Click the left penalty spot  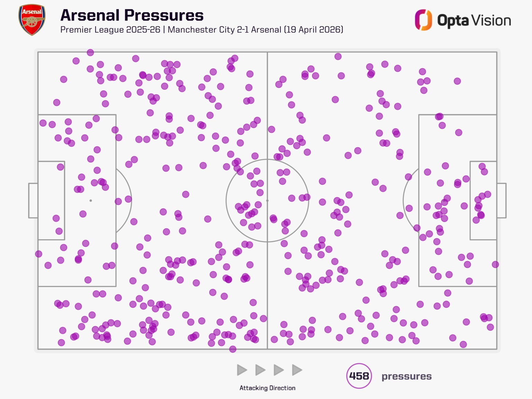point(91,201)
